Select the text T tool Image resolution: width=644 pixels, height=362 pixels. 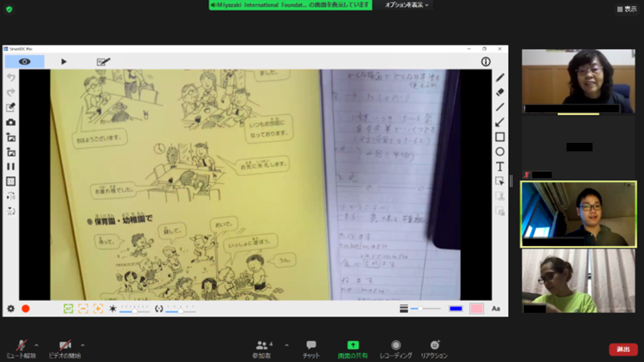pyautogui.click(x=500, y=166)
